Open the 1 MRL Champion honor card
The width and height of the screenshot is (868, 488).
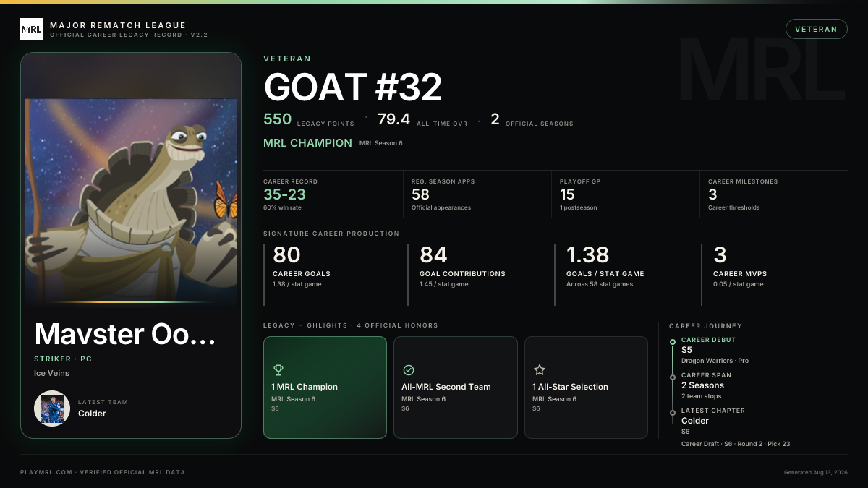325,388
